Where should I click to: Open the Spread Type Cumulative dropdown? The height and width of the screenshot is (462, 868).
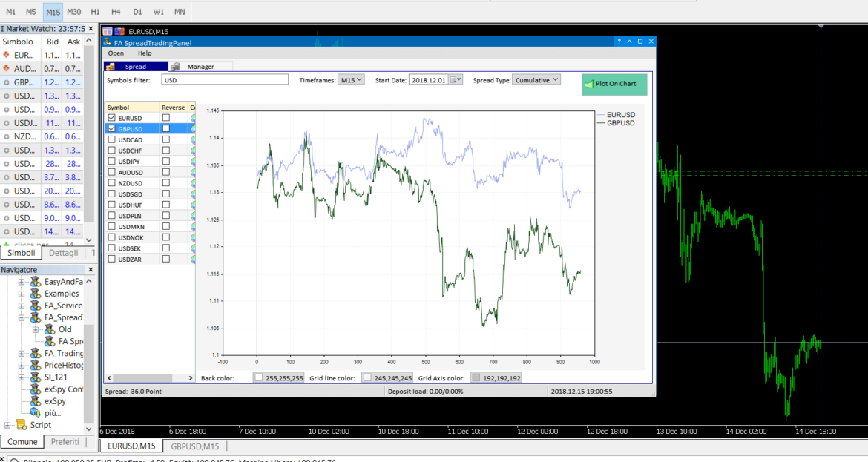536,80
